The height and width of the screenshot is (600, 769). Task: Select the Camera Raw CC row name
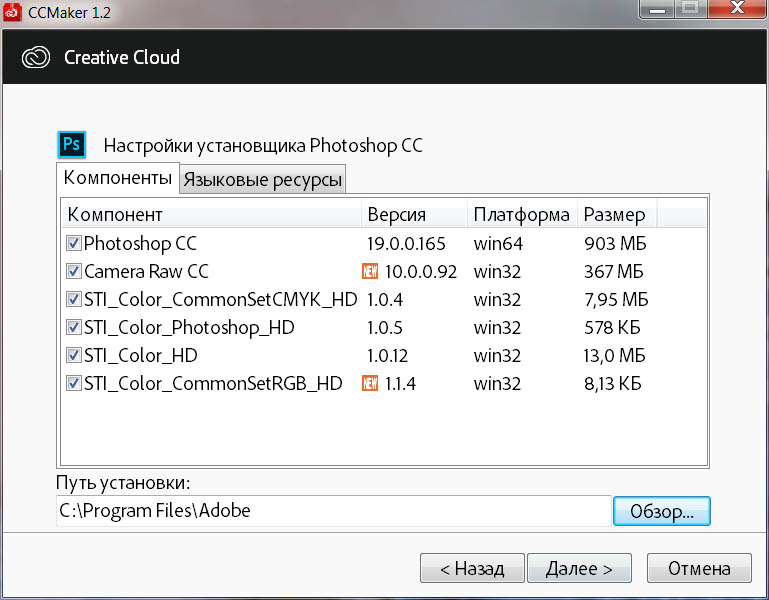click(x=146, y=271)
